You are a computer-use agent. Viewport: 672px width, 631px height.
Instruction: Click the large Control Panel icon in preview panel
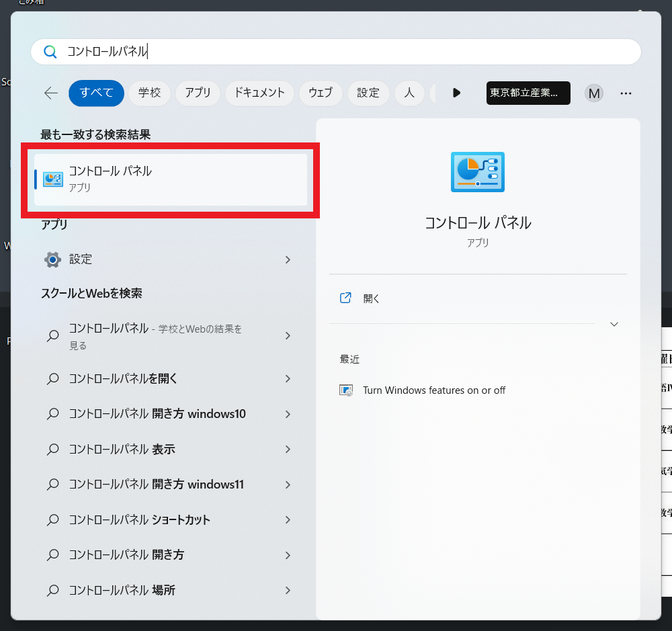(x=477, y=172)
